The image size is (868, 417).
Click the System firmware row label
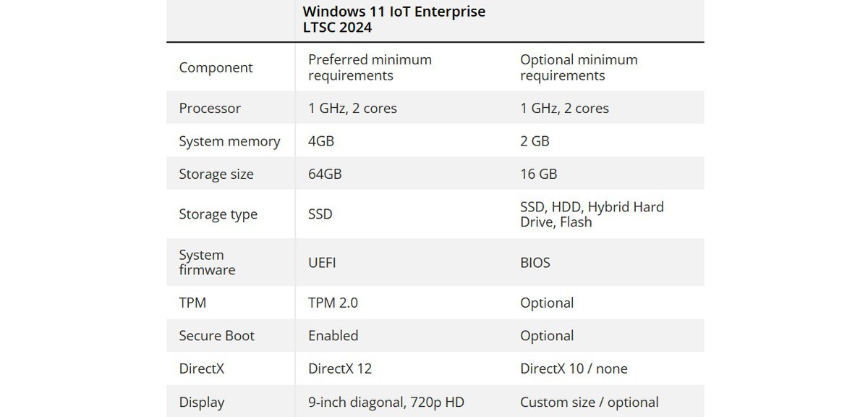pos(207,262)
